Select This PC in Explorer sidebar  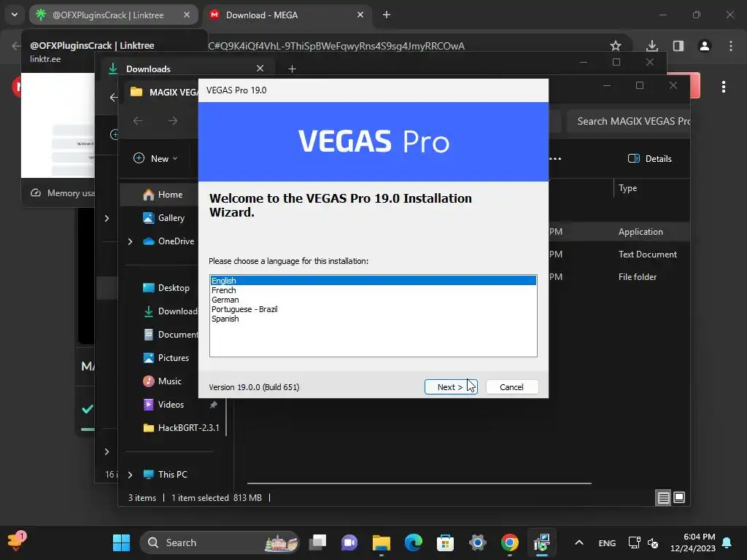click(x=166, y=474)
